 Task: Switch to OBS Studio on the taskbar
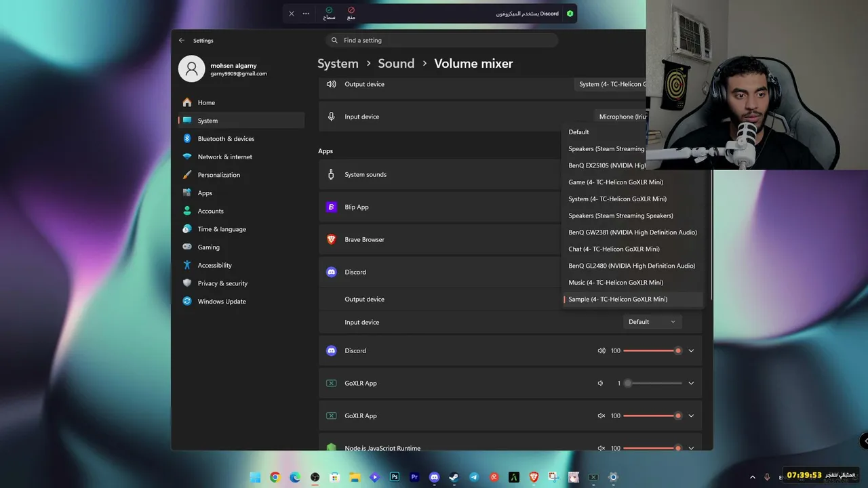coord(315,477)
